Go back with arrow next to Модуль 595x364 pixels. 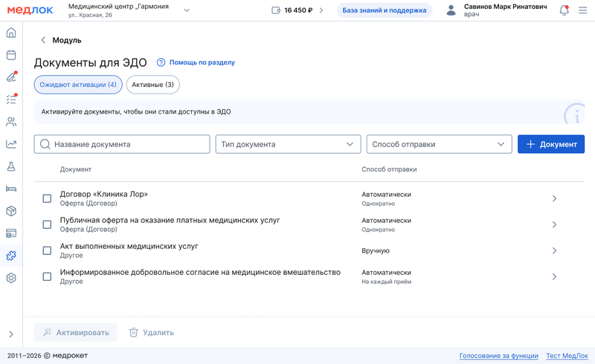click(x=43, y=40)
